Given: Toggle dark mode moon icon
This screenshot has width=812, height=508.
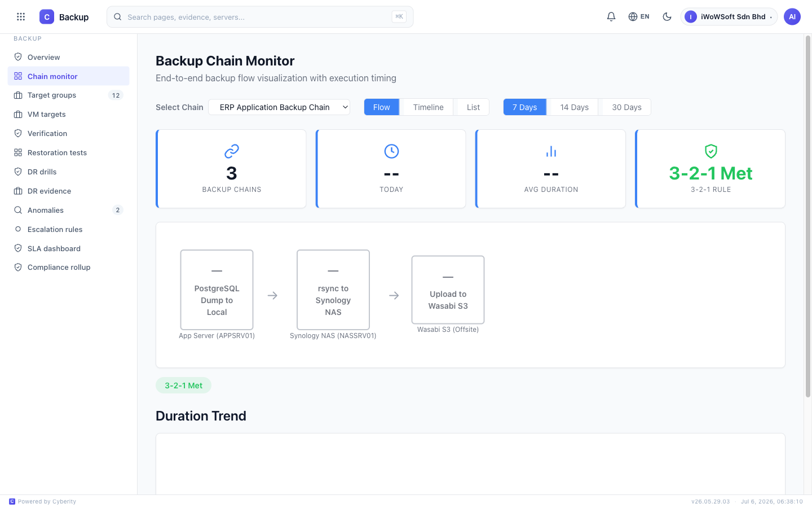Looking at the screenshot, I should [x=667, y=17].
